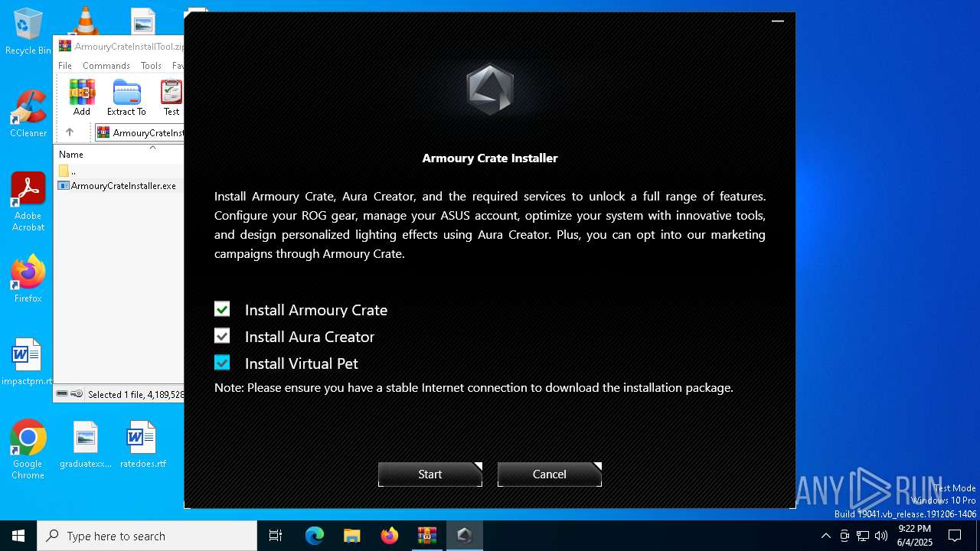Image resolution: width=980 pixels, height=551 pixels.
Task: Open Firefox desktop shortcut
Action: pyautogui.click(x=28, y=279)
